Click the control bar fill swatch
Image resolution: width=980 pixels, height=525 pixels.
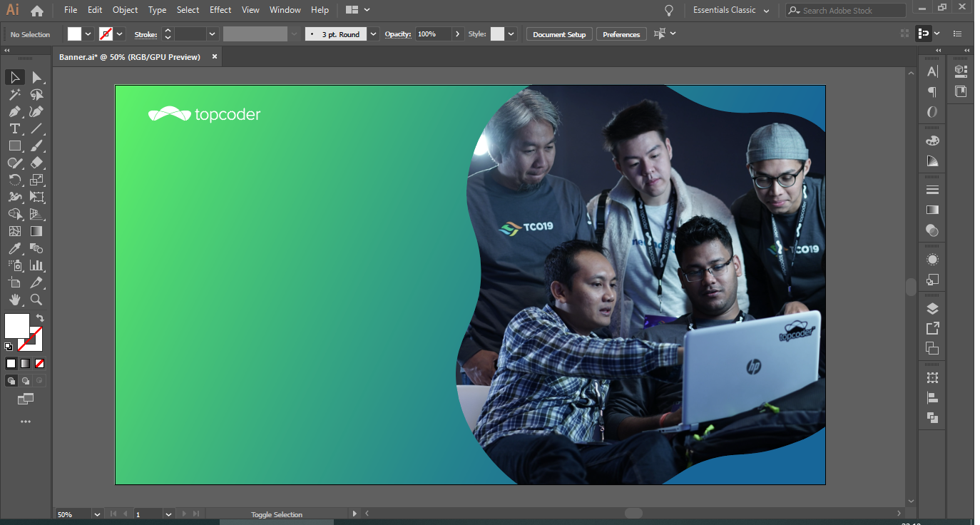pos(75,34)
